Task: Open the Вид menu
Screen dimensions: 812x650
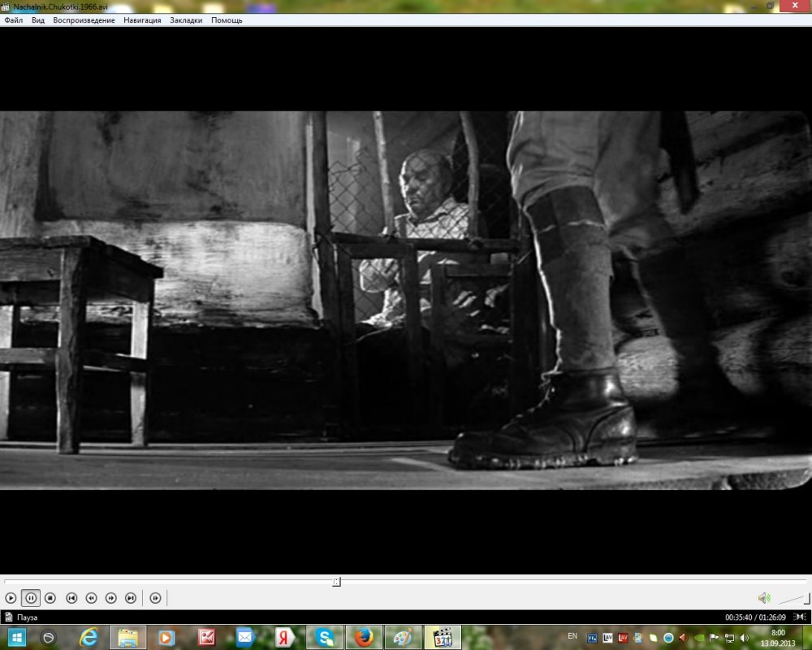Action: pyautogui.click(x=38, y=20)
